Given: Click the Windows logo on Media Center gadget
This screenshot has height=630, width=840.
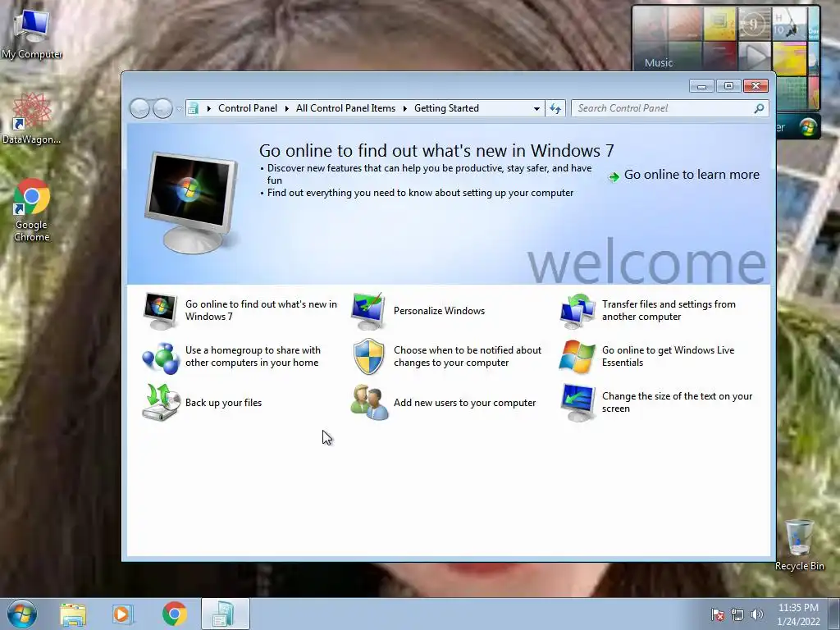Looking at the screenshot, I should (808, 126).
